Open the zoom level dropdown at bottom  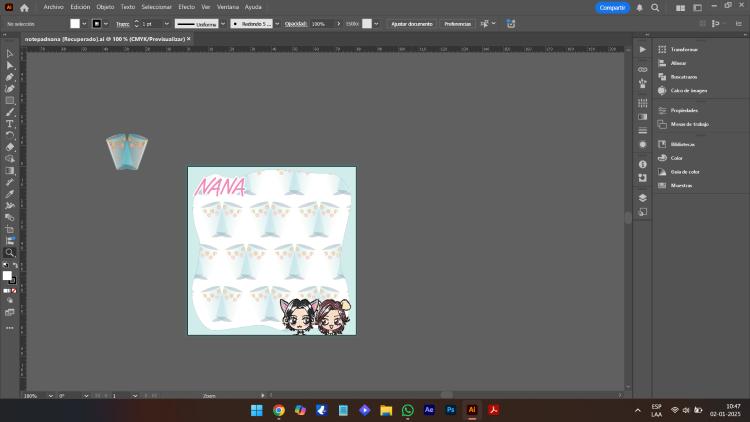point(50,396)
